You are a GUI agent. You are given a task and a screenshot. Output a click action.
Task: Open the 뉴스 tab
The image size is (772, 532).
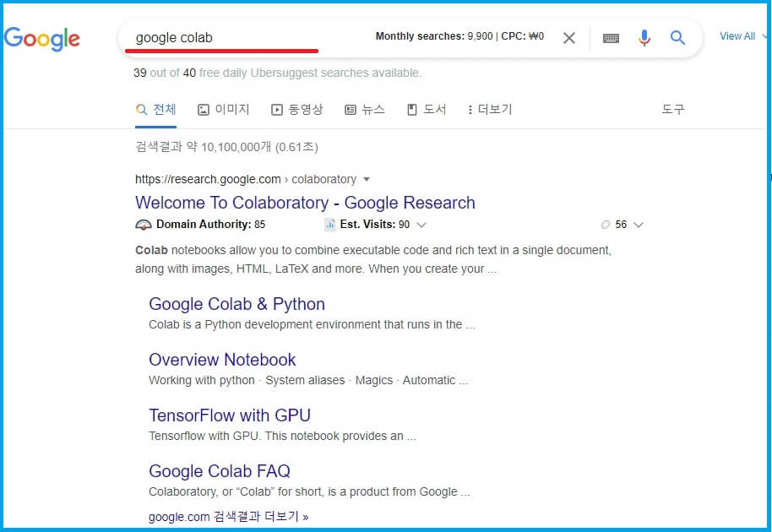point(365,109)
